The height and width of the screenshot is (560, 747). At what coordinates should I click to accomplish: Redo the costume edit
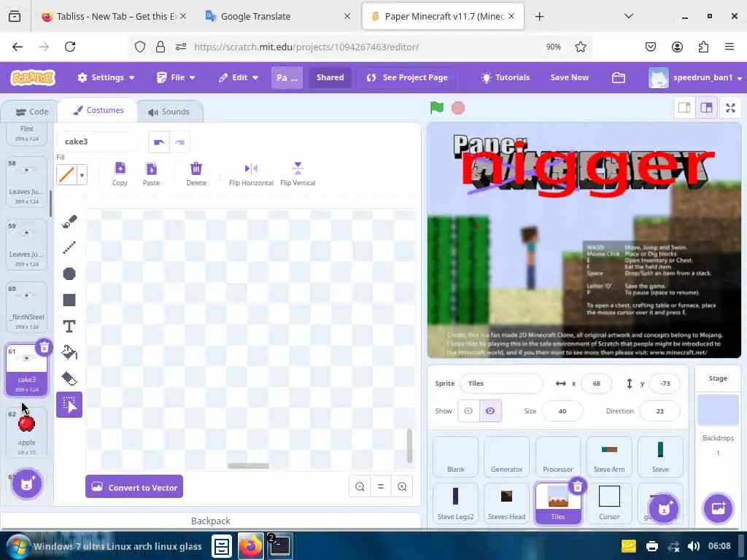(179, 142)
